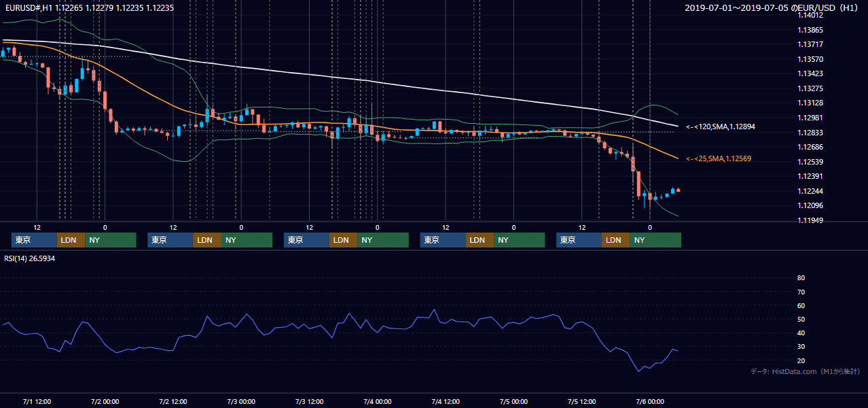The image size is (868, 408).
Task: Click the 1.12686 price axis label
Action: coord(810,147)
